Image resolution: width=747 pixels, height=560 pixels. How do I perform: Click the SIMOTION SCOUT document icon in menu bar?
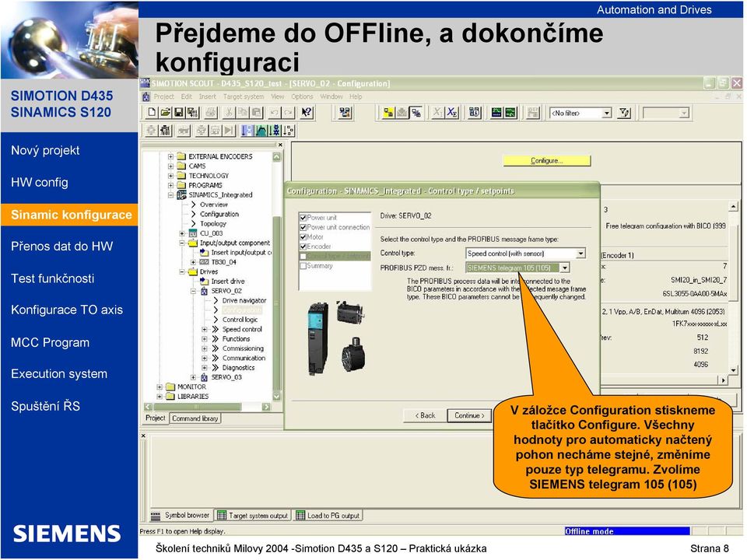point(146,96)
